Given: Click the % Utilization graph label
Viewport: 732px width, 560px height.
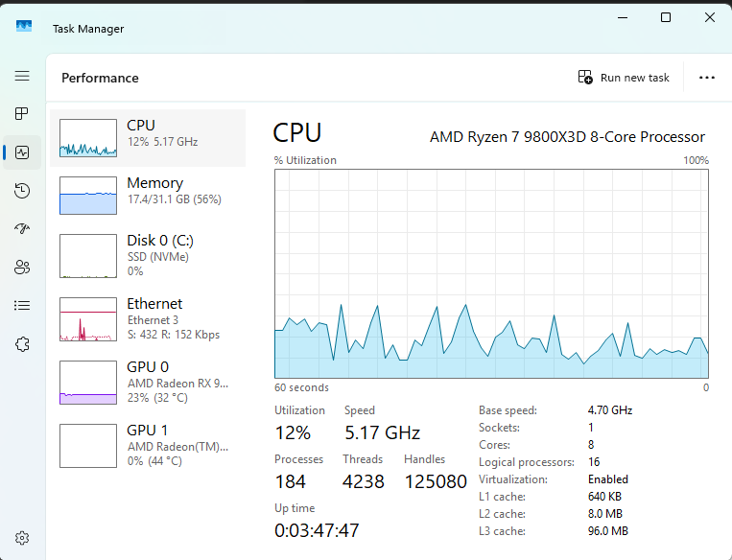Looking at the screenshot, I should click(x=305, y=160).
